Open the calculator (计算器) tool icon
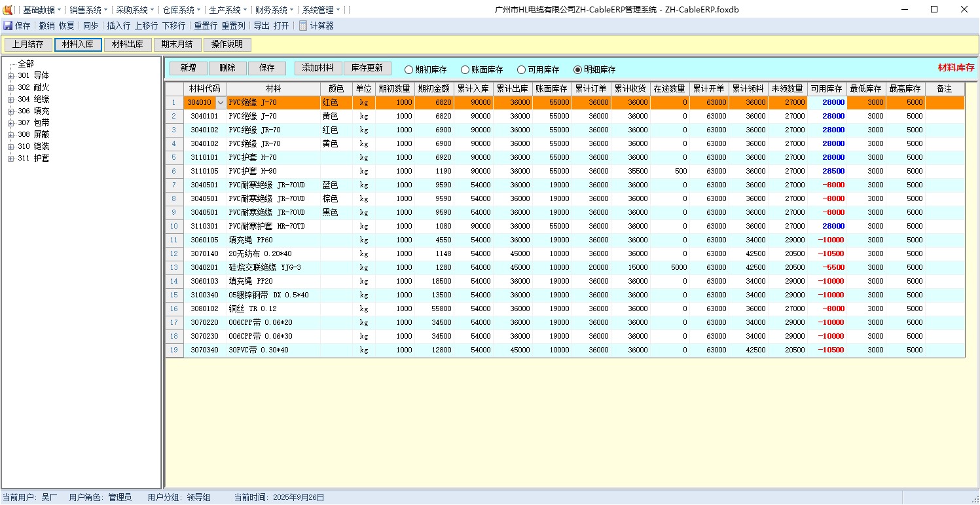The width and height of the screenshot is (980, 505). point(303,26)
